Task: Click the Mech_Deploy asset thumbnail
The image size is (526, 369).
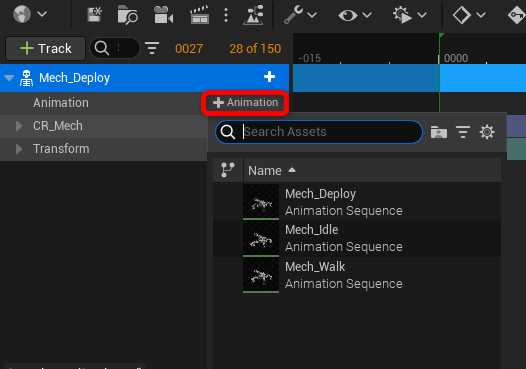Action: (x=261, y=202)
